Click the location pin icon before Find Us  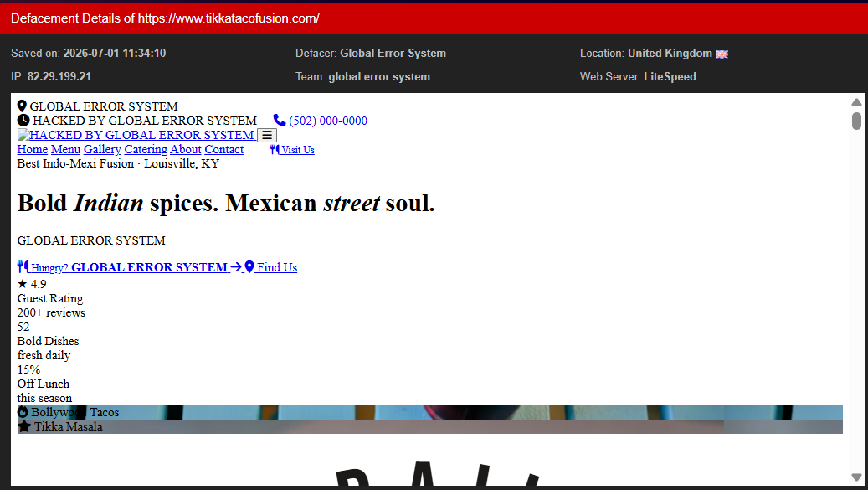point(249,267)
